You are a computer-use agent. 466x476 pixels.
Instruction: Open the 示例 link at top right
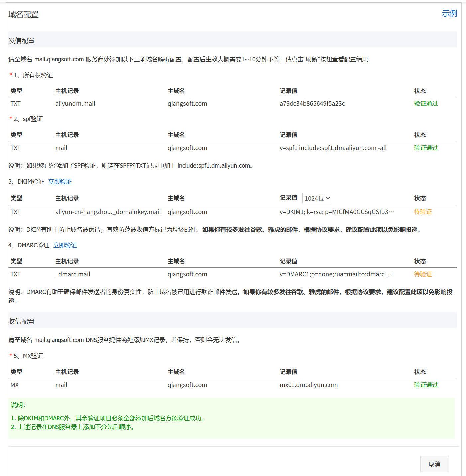[449, 14]
